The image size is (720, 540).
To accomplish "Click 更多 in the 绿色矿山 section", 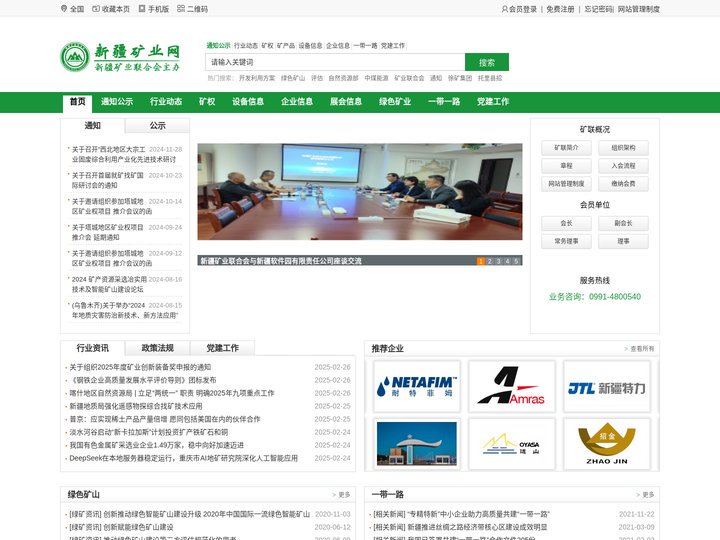I will (344, 495).
